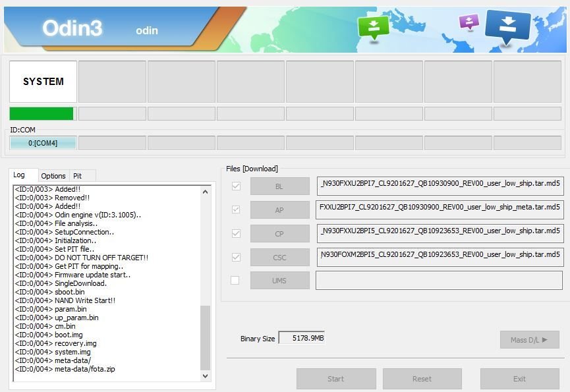Click the CSC file path field

(x=440, y=257)
